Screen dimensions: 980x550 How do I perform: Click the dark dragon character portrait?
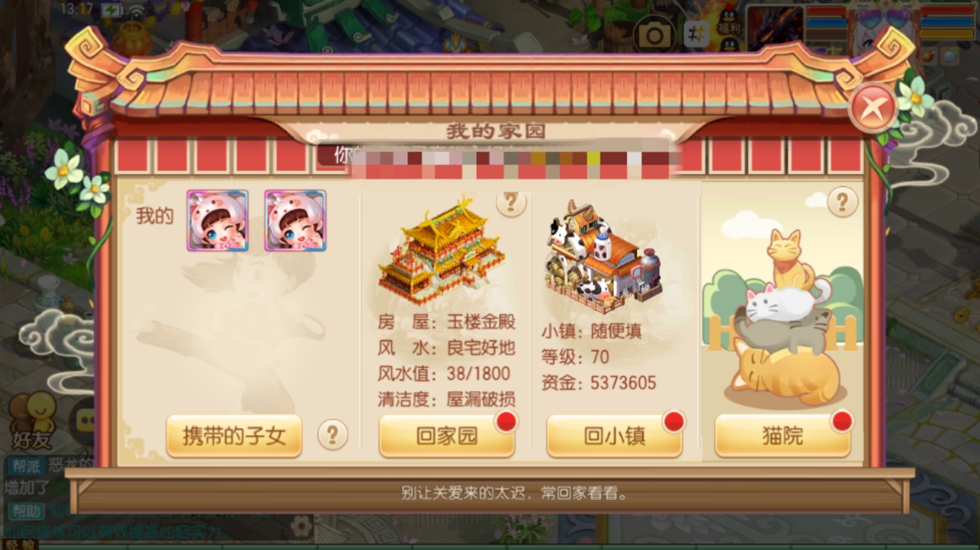tap(774, 29)
